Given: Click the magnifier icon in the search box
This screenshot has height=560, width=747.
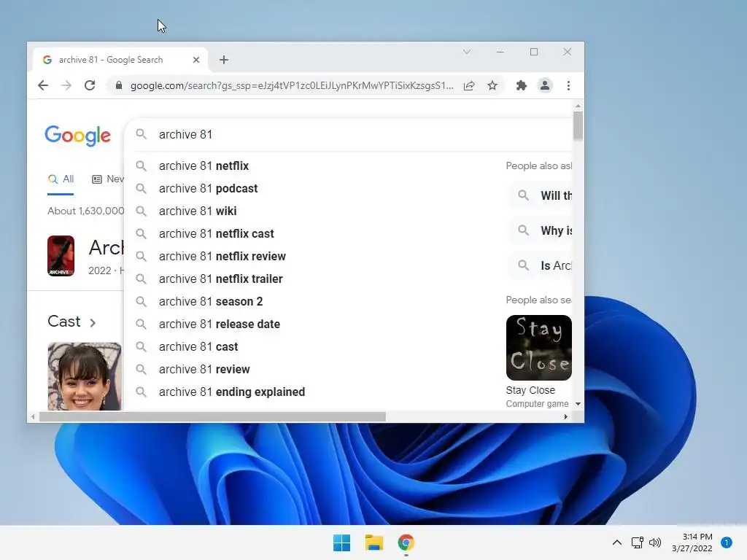Looking at the screenshot, I should click(x=141, y=134).
